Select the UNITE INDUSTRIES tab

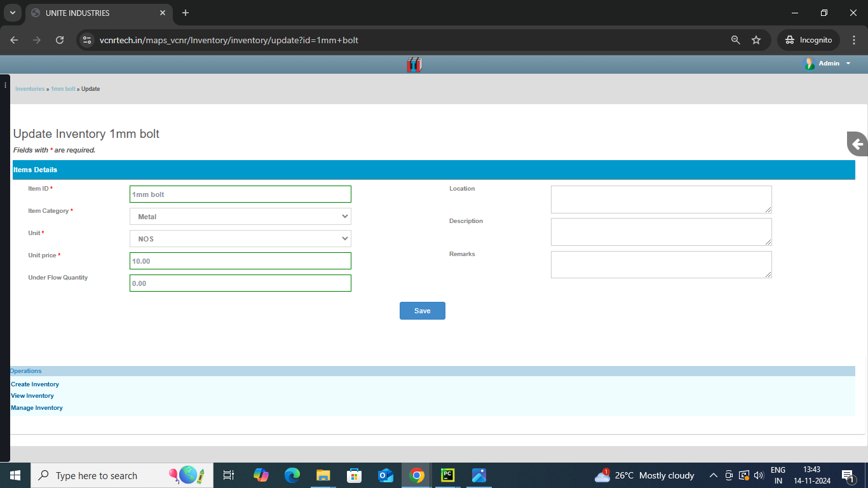point(98,13)
